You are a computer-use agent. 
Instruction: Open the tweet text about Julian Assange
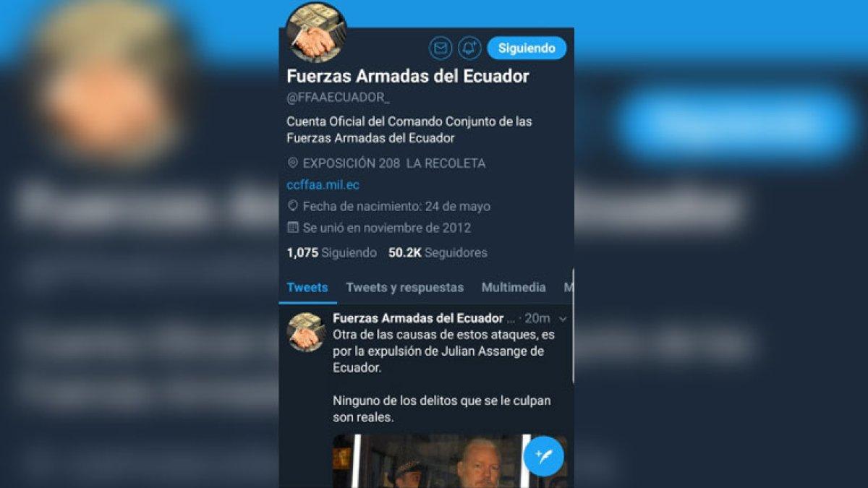tap(443, 377)
